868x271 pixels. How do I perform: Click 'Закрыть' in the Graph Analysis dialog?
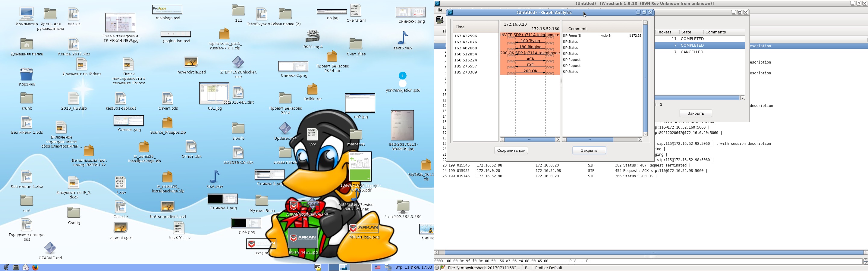click(589, 151)
